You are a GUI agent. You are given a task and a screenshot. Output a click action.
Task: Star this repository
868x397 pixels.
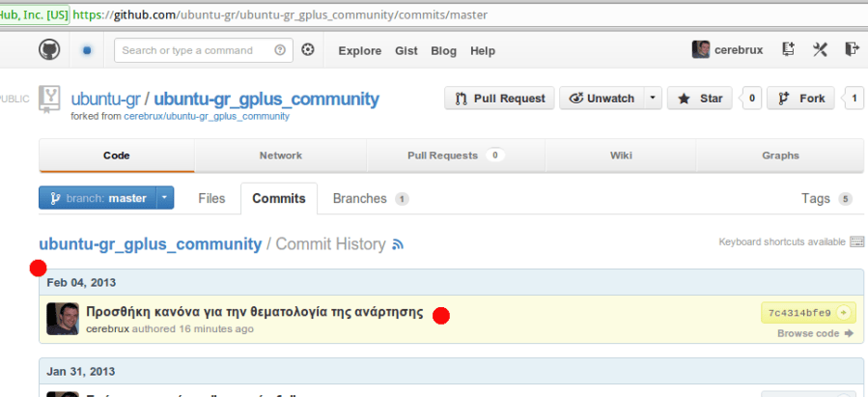[x=700, y=99]
